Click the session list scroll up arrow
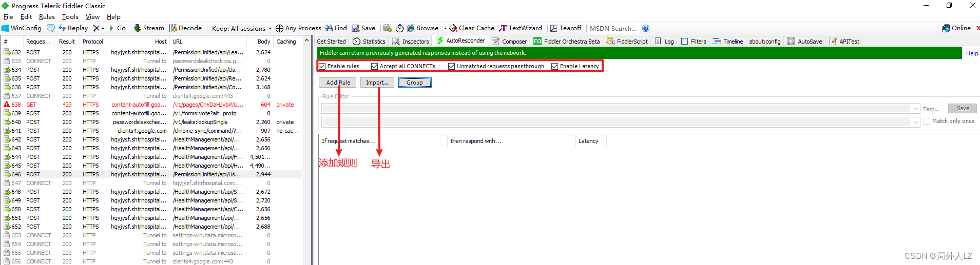The width and height of the screenshot is (980, 265). [x=307, y=40]
